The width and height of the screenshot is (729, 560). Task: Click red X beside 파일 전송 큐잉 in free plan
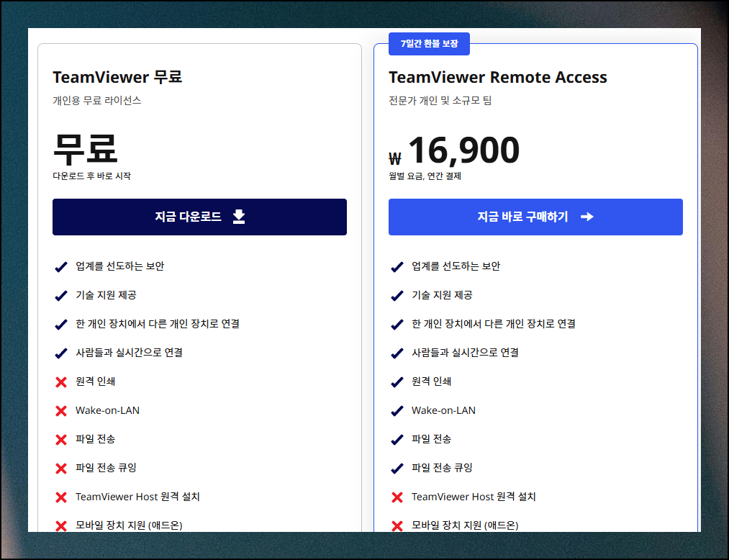pyautogui.click(x=61, y=469)
